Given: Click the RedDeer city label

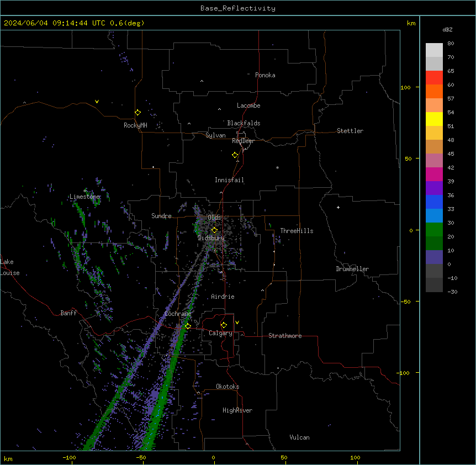Looking at the screenshot, I should coord(243,141).
